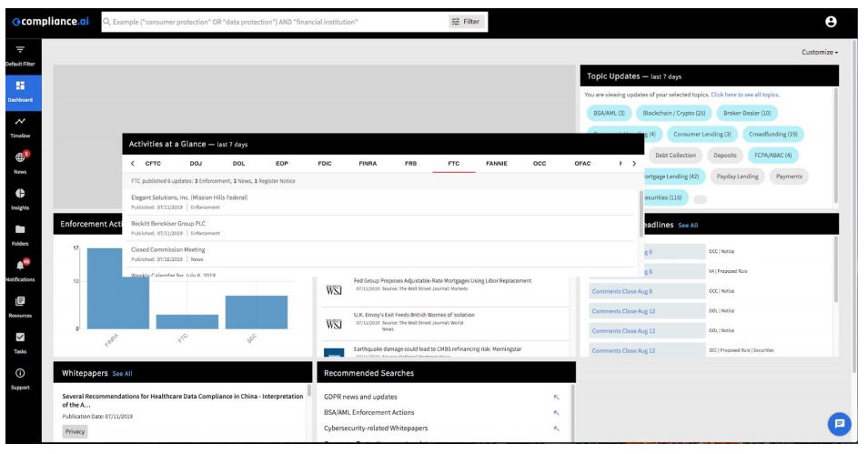
Task: Click the Activities at a Glance scrollbar
Action: tap(641, 215)
